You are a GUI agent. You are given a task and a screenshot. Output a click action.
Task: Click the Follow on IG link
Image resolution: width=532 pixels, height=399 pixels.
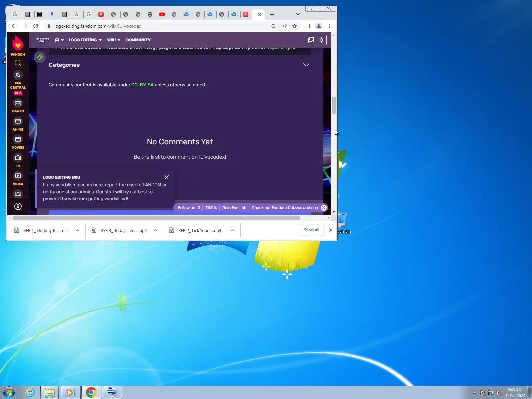tap(189, 208)
